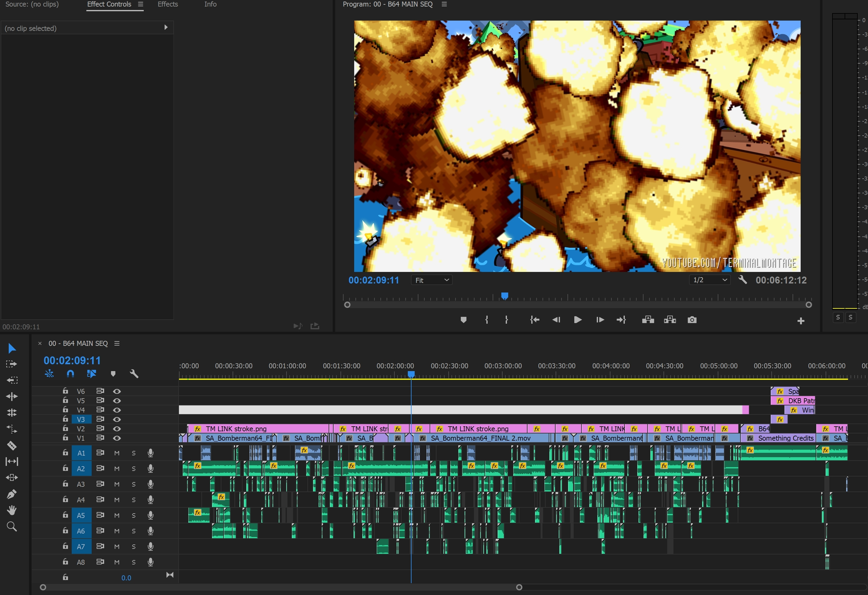Select the 00 - B64 MAIN SEQ timeline tab
This screenshot has width=868, height=595.
(x=78, y=343)
